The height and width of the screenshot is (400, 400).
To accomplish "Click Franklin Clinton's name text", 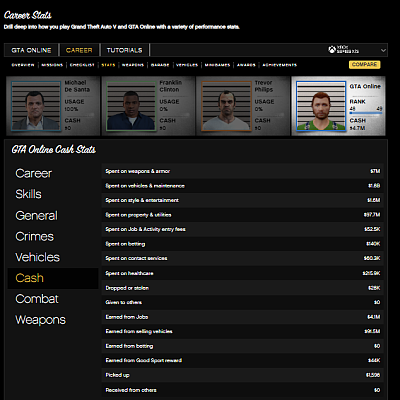I will (170, 86).
